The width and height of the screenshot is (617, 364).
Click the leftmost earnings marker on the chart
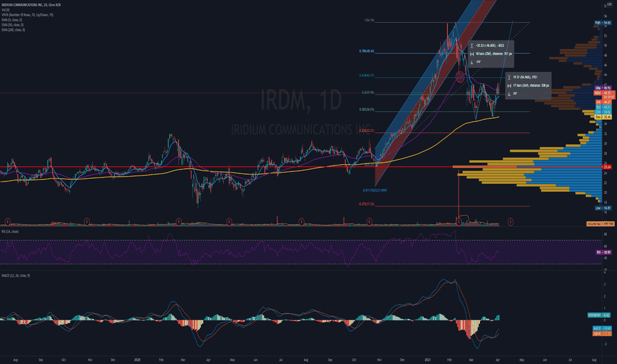[x=7, y=222]
